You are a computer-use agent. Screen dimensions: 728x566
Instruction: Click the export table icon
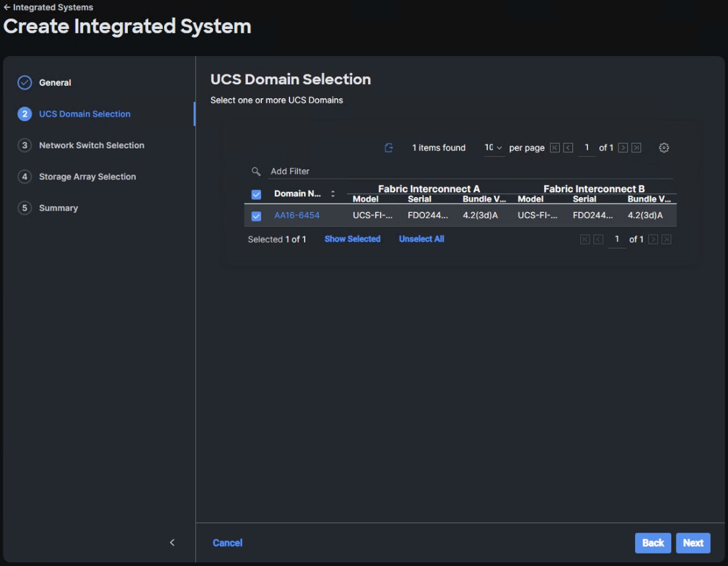[x=389, y=148]
